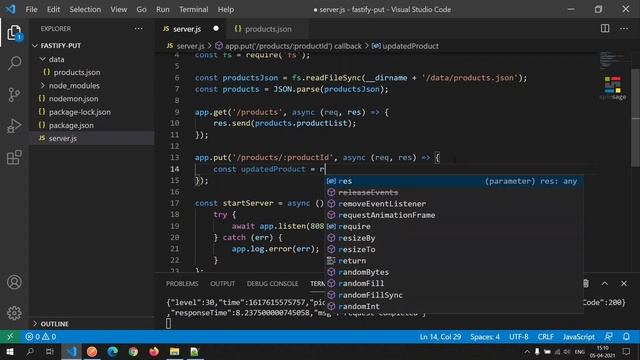The height and width of the screenshot is (360, 640).
Task: Open package.json in the explorer
Action: coord(71,125)
